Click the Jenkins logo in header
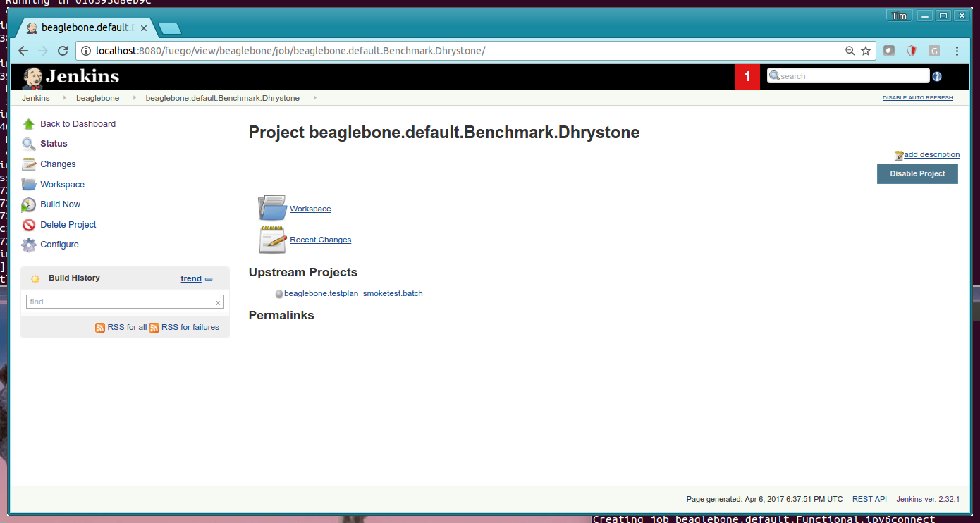Image resolution: width=980 pixels, height=523 pixels. [x=71, y=76]
